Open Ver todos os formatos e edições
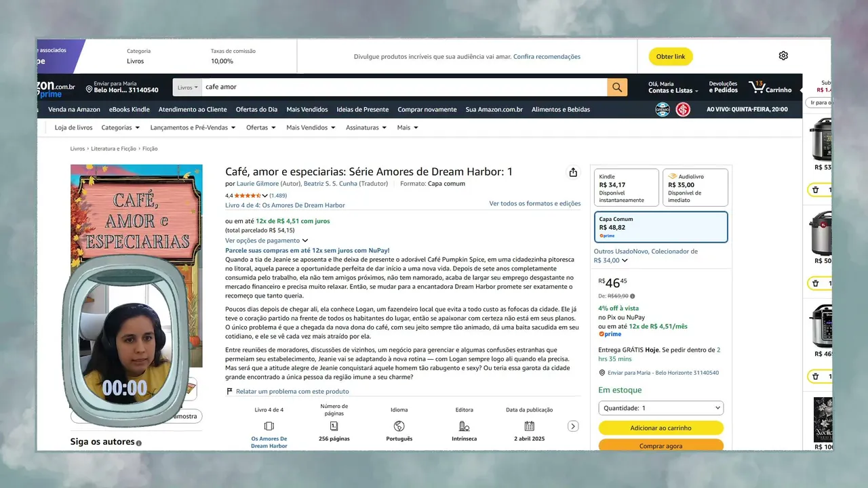This screenshot has width=868, height=488. click(535, 203)
